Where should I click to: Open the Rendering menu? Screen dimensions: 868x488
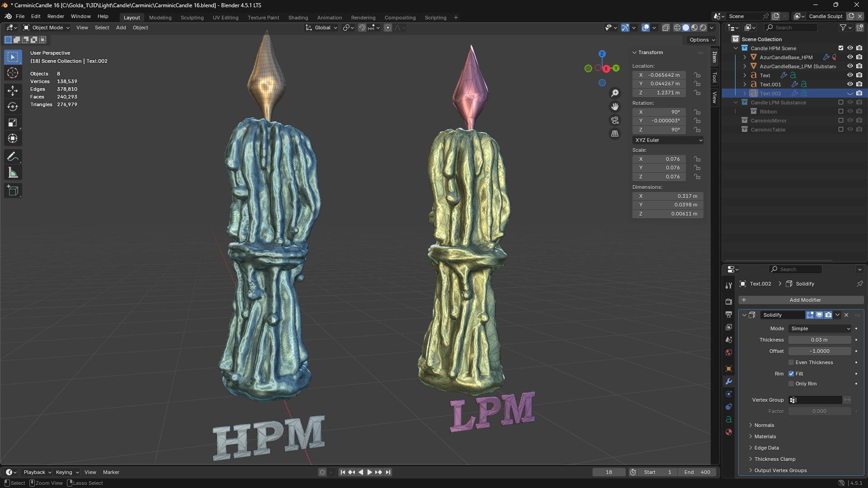363,18
